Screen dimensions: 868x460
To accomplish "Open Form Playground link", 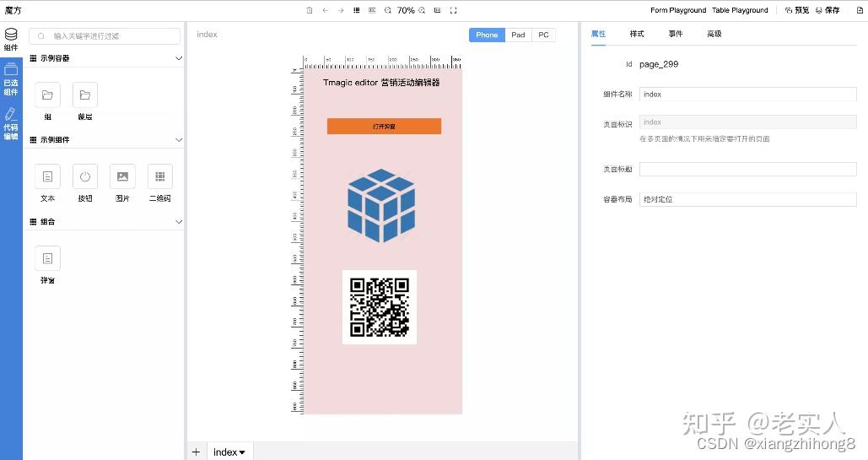I will click(x=678, y=10).
